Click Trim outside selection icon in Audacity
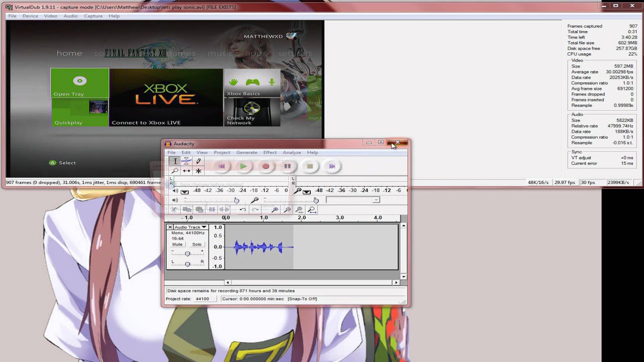 (212, 210)
